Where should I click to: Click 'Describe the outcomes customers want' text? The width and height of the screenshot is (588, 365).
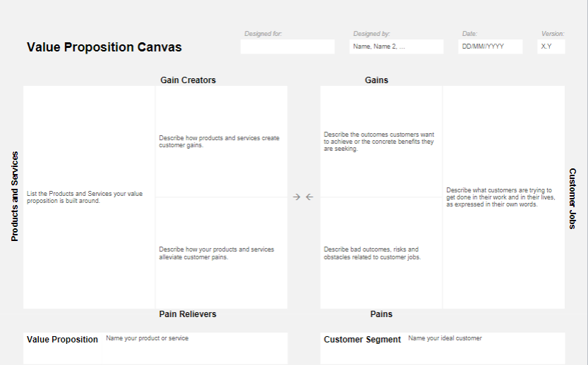pyautogui.click(x=379, y=141)
